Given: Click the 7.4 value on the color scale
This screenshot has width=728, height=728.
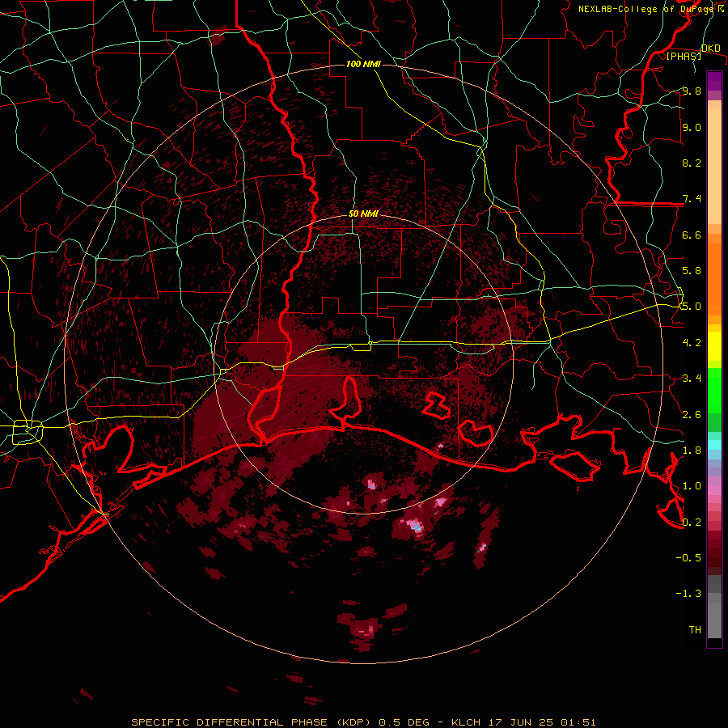Looking at the screenshot, I should [692, 199].
